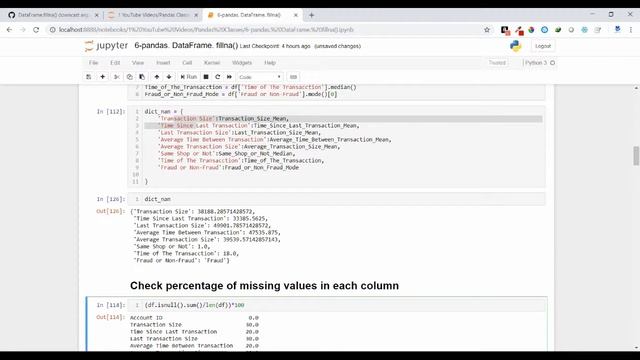
Task: Cut selected cells with scissors icon
Action: tap(116, 77)
